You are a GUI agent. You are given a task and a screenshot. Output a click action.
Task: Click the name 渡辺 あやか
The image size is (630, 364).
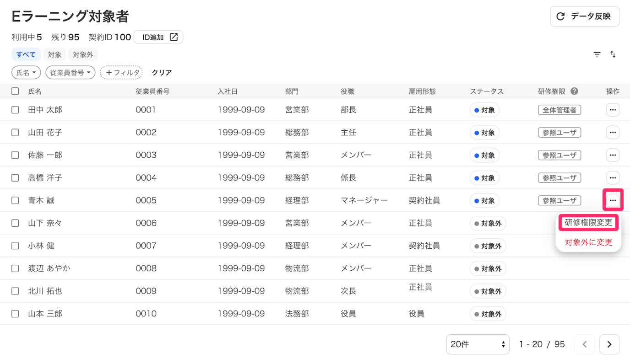[x=49, y=268]
